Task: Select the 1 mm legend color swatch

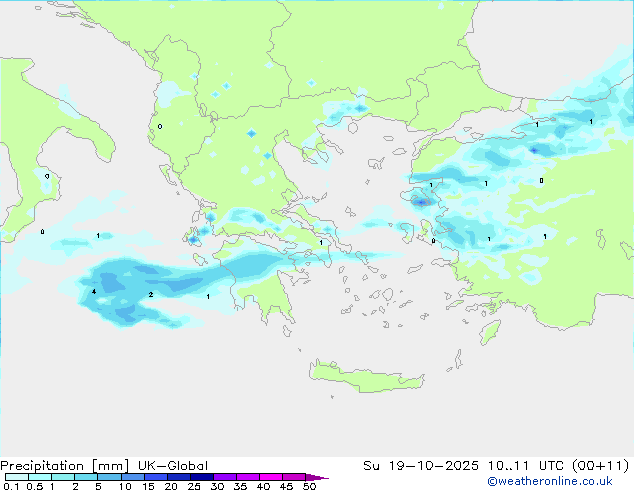Action: click(63, 477)
